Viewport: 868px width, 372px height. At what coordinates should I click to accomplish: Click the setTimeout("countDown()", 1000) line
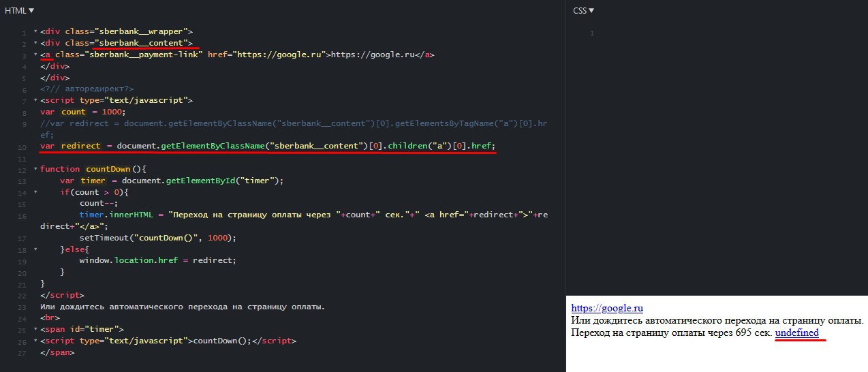(x=157, y=238)
